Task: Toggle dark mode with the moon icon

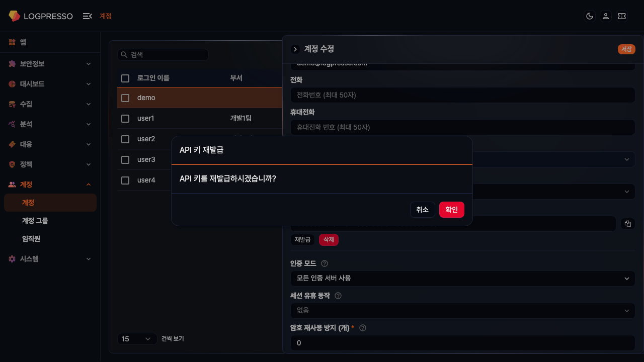Action: pyautogui.click(x=589, y=16)
